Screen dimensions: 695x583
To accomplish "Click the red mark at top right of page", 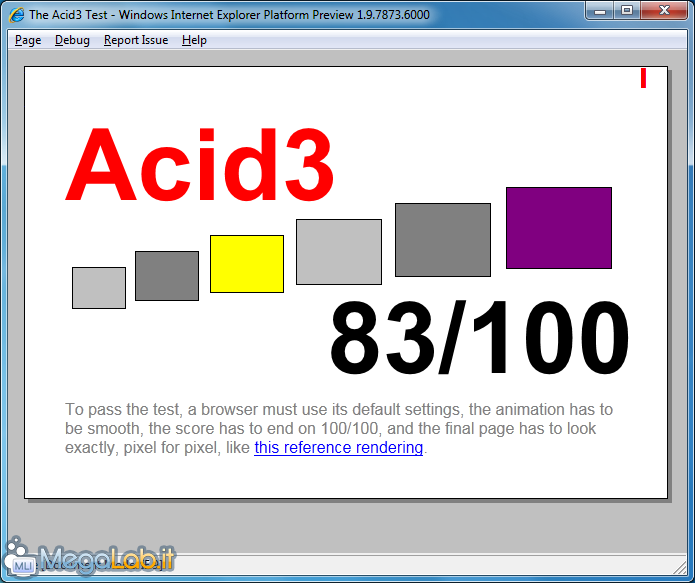I will click(x=643, y=78).
